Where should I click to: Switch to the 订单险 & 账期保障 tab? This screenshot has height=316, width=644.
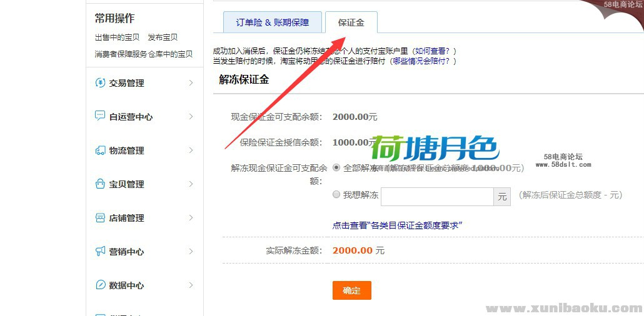[273, 22]
